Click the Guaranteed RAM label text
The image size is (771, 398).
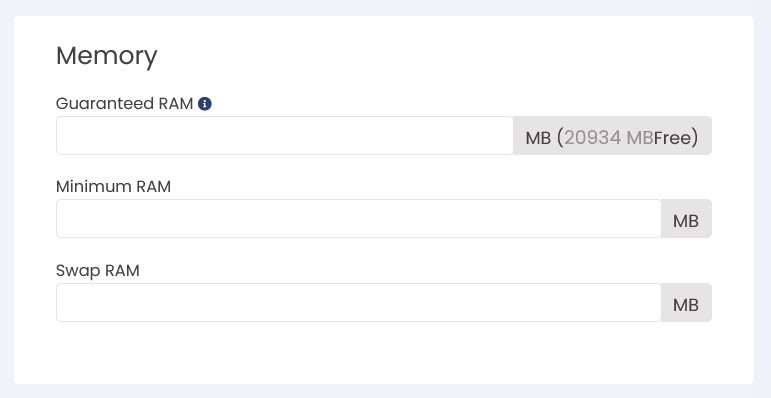tap(124, 104)
